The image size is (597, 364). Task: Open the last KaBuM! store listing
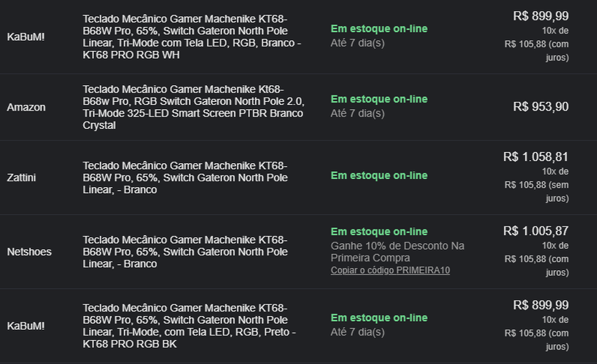pyautogui.click(x=26, y=326)
